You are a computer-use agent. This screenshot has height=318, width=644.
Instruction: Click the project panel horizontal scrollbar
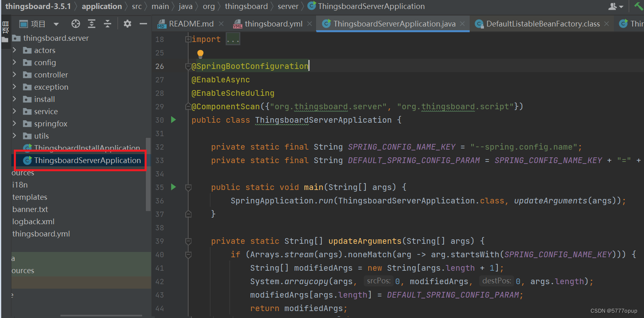(x=101, y=316)
